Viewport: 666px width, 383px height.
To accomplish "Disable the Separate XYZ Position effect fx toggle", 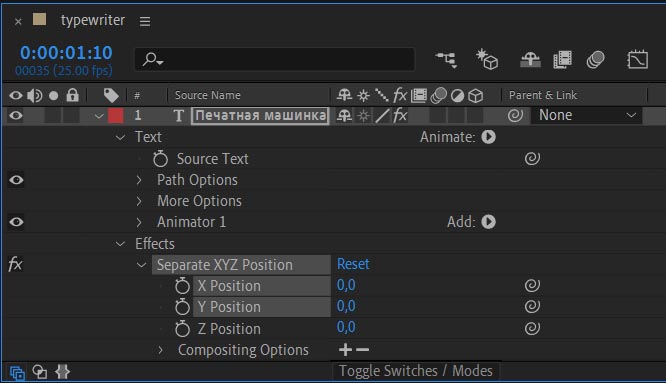I will coord(15,264).
